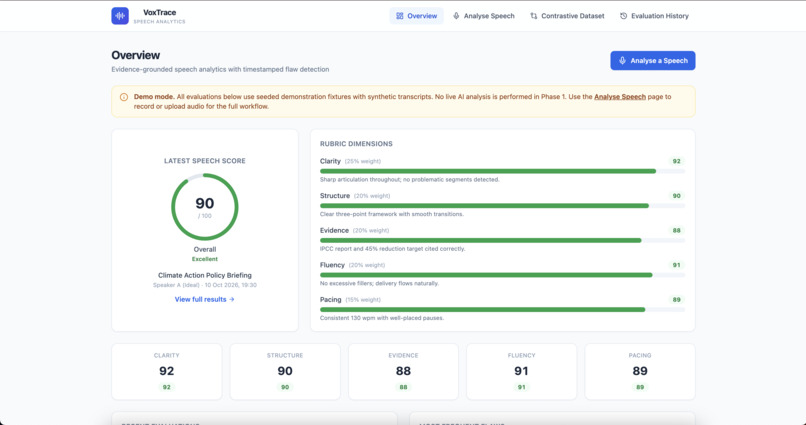The width and height of the screenshot is (806, 425).
Task: Click the 89 badge in Pacing rubric row
Action: click(676, 300)
